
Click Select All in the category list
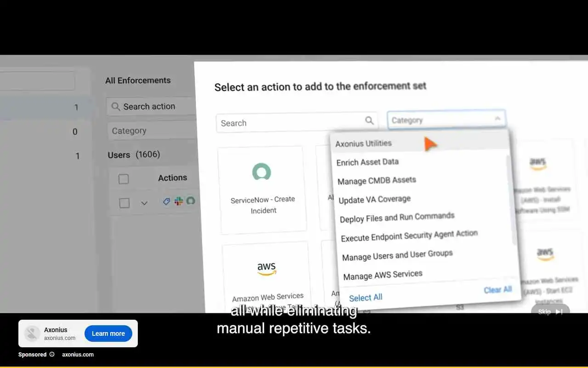click(366, 298)
